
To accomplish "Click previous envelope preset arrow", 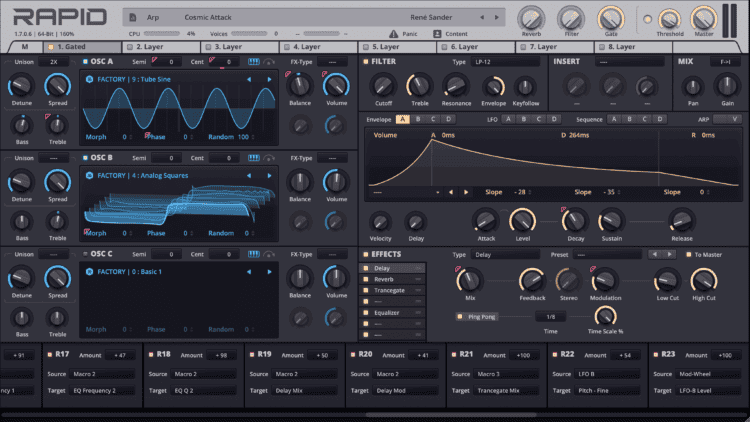I will (451, 192).
